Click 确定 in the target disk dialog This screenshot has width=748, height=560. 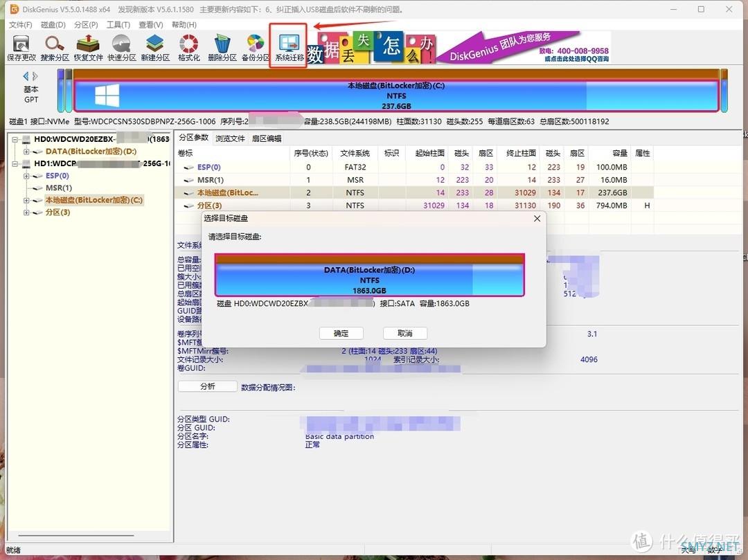click(x=341, y=333)
